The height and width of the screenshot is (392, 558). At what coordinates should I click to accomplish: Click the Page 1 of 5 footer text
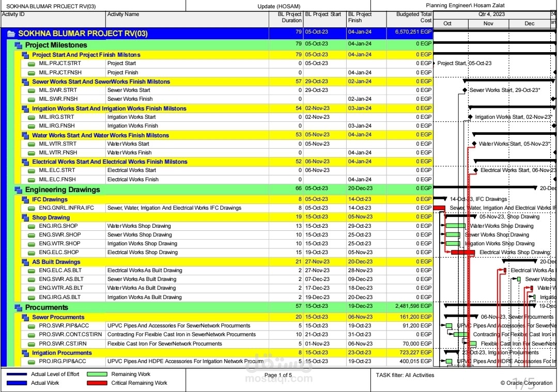278,375
